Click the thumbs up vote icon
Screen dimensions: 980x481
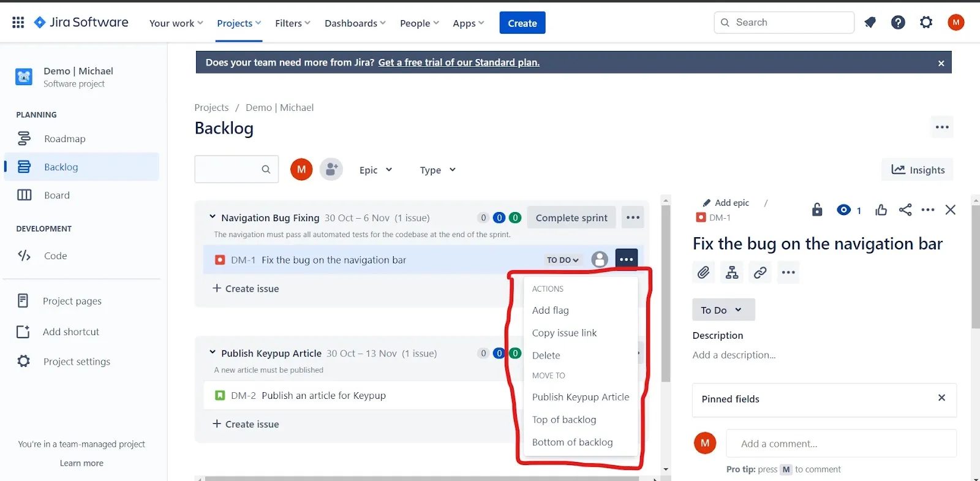(x=881, y=210)
